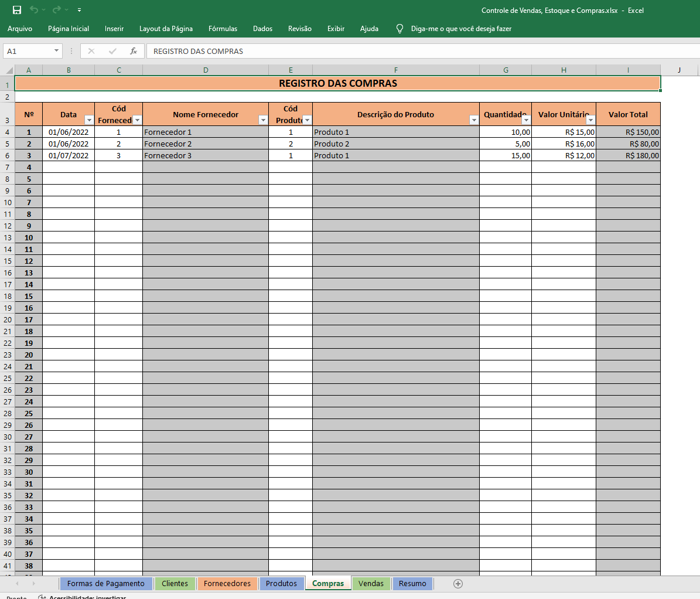Click the Save icon in title bar
The width and height of the screenshot is (700, 599).
(17, 10)
